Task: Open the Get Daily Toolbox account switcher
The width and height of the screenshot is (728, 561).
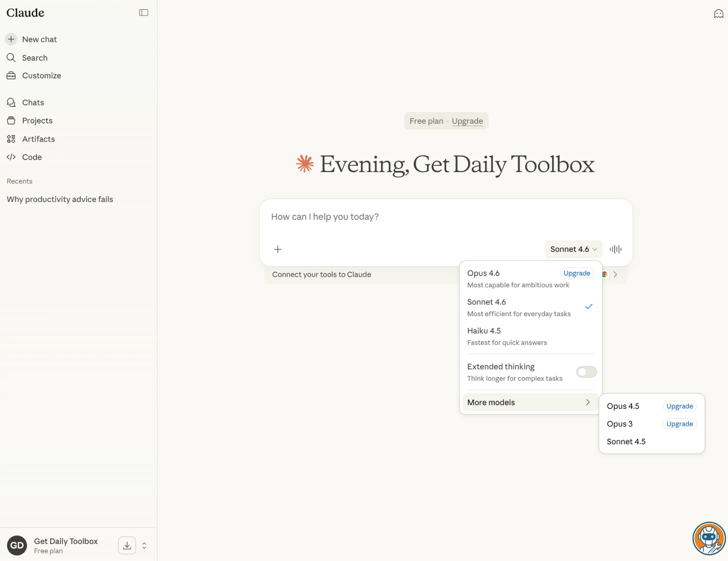Action: 144,545
